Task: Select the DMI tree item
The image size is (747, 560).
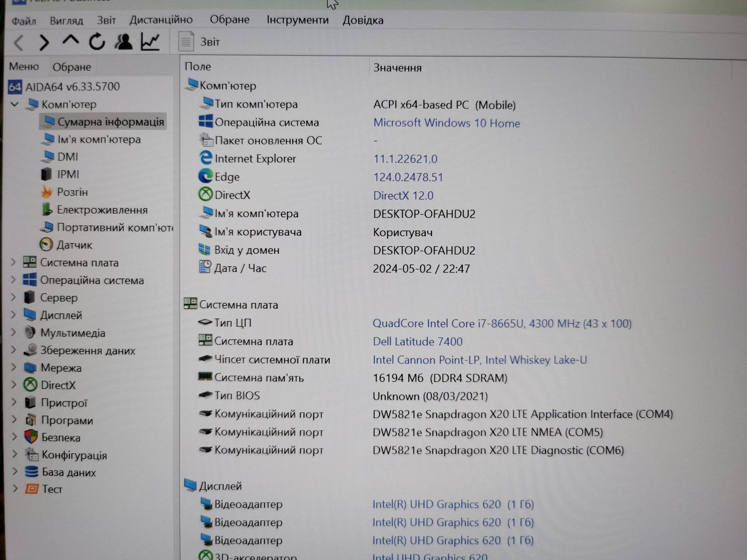Action: click(60, 157)
